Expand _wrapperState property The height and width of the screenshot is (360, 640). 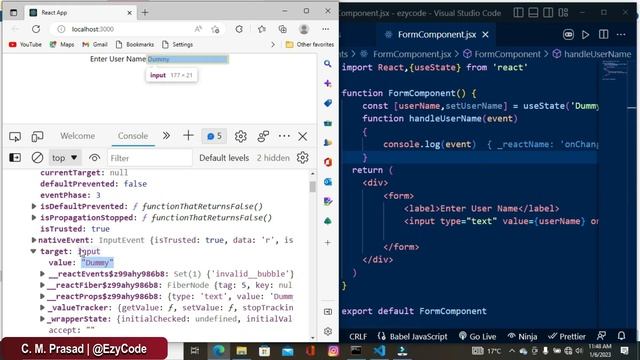click(42, 319)
